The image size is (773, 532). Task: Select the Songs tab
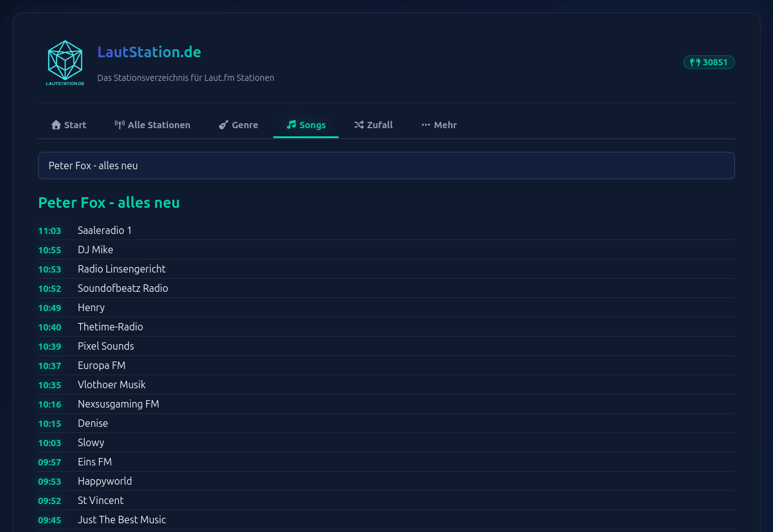pyautogui.click(x=306, y=125)
